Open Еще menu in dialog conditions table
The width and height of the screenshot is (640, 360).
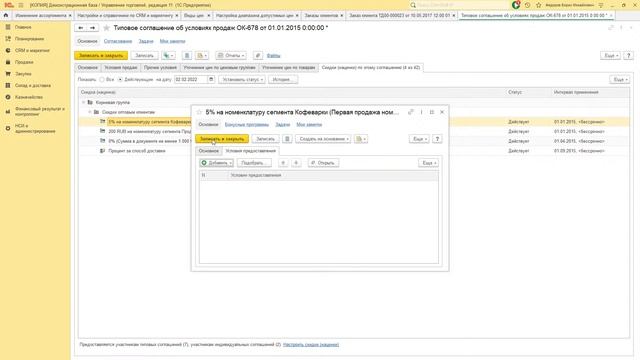tap(429, 163)
